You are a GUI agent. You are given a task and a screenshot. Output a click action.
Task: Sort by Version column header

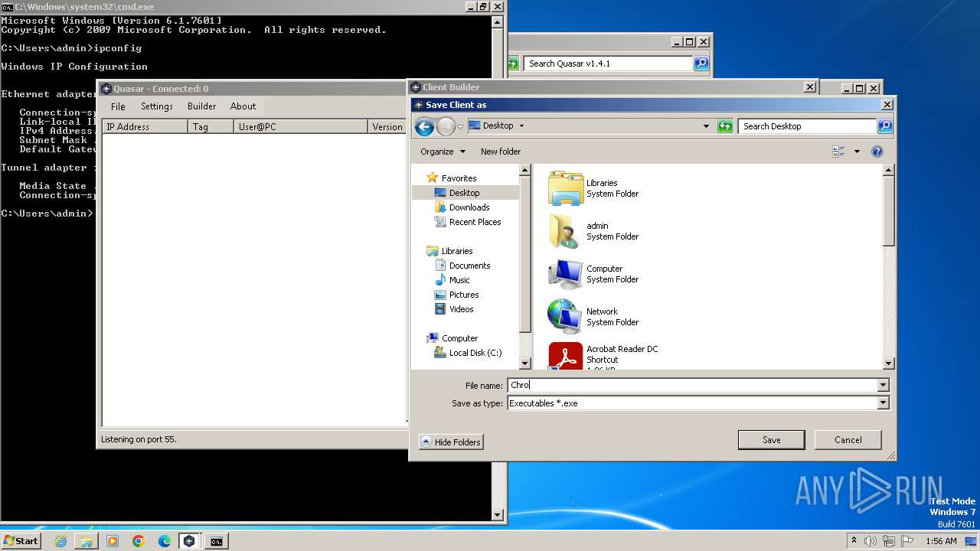pyautogui.click(x=387, y=127)
